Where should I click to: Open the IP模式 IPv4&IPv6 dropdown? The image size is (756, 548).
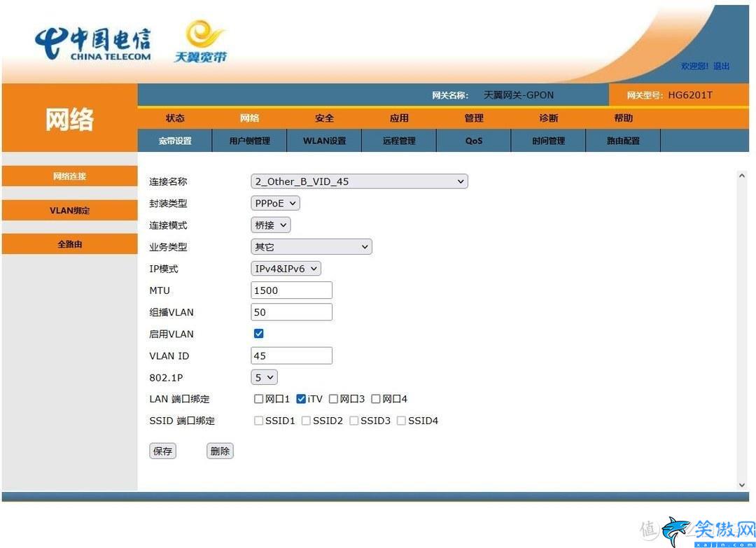(x=286, y=269)
